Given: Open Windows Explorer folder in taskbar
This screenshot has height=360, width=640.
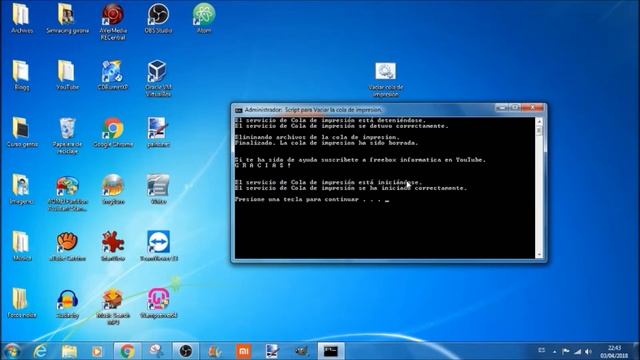Looking at the screenshot, I should [69, 351].
